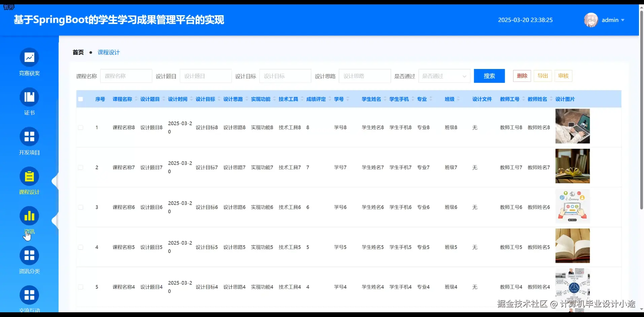Check the checkbox for 课程名称8 row
The width and height of the screenshot is (644, 317).
pyautogui.click(x=80, y=127)
